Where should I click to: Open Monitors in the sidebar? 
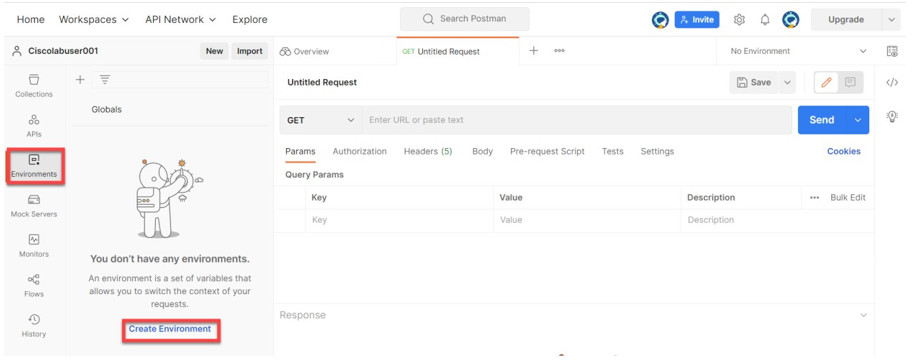pos(34,246)
